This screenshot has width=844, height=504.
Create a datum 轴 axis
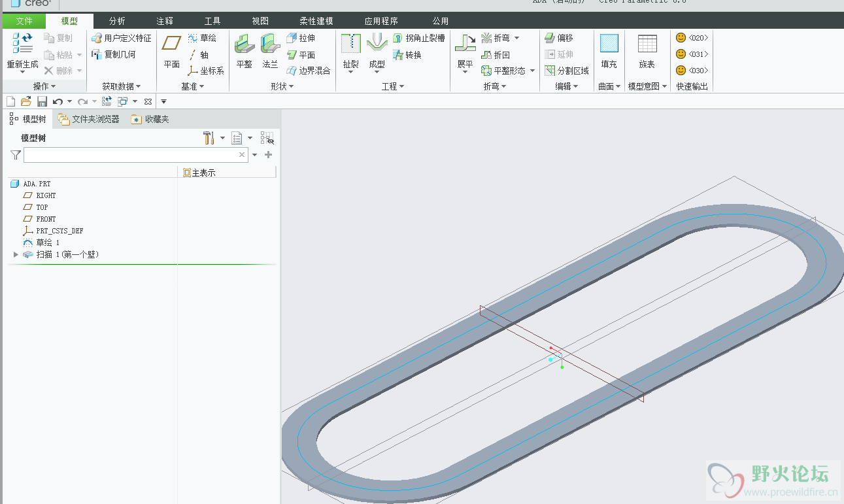[199, 55]
